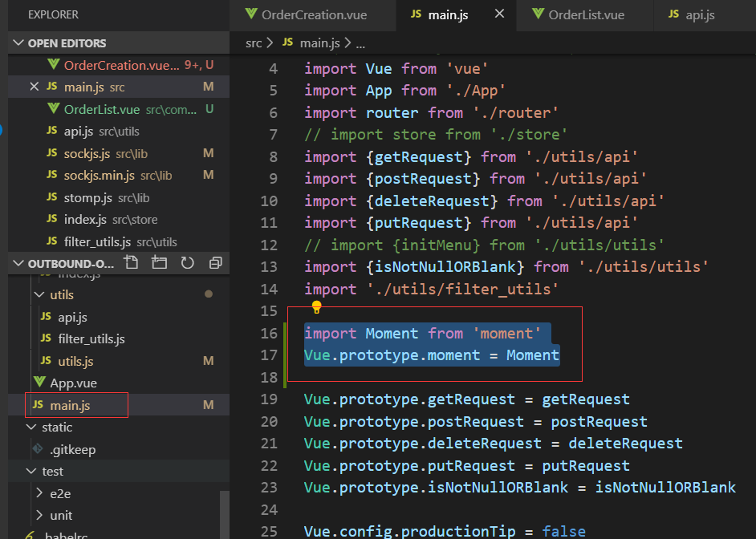Click the Collapse Folders icon in explorer
This screenshot has height=539, width=756.
[216, 262]
